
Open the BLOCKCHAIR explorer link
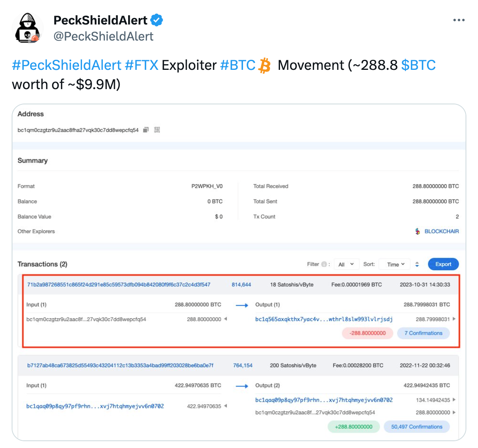coord(441,231)
